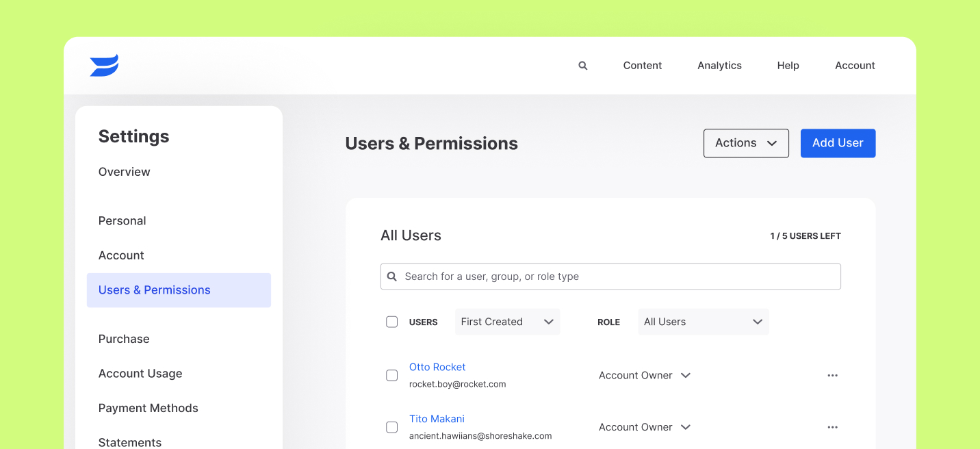Check the checkbox next to Otto Rocket
980x449 pixels.
click(391, 375)
